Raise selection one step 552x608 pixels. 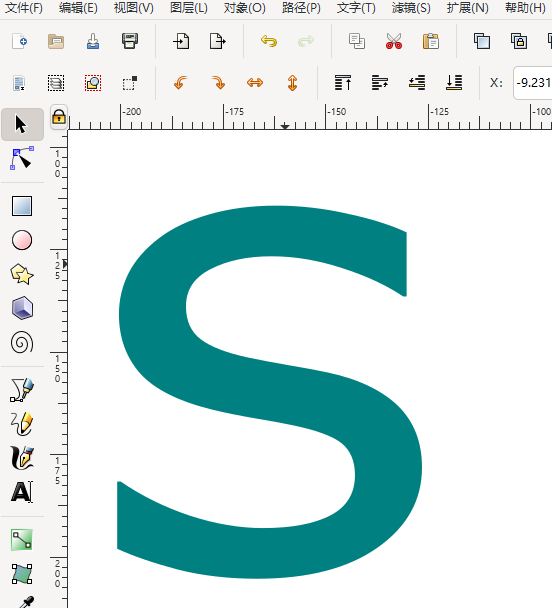click(x=380, y=83)
